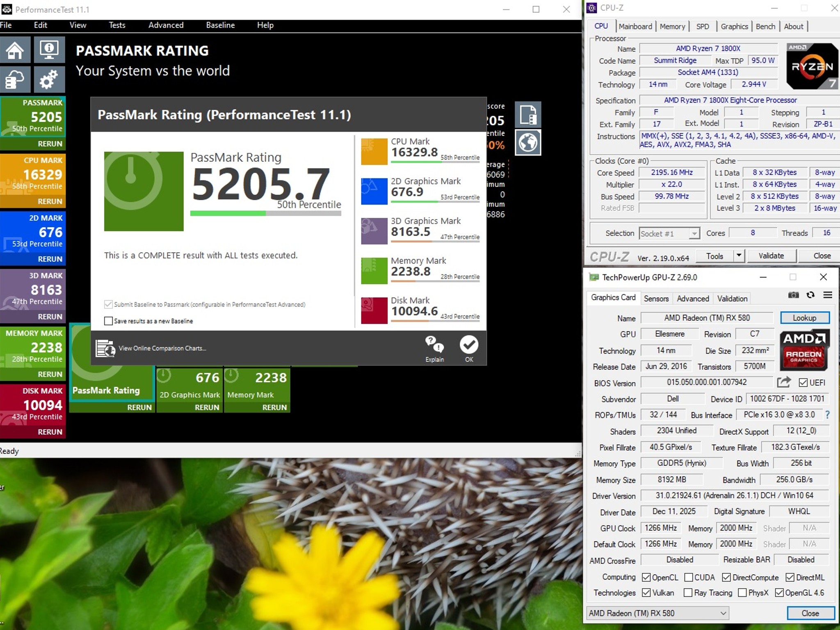The width and height of the screenshot is (840, 630).
Task: Click RERUN under the Disk Mark tile
Action: [50, 432]
